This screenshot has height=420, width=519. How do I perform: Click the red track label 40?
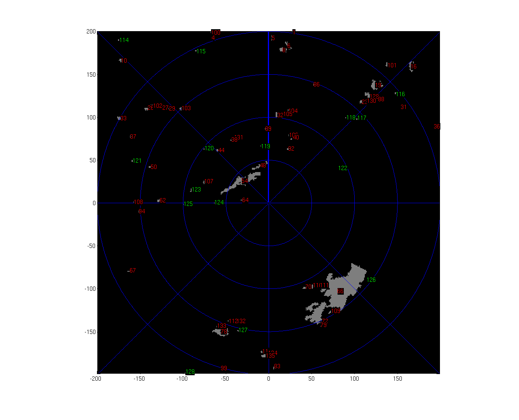(296, 137)
